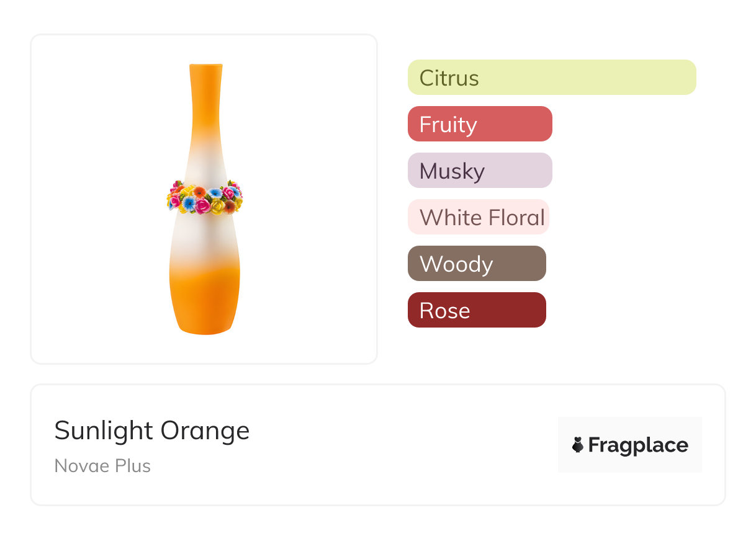The width and height of the screenshot is (756, 536).
Task: Pick the White Floral accord bar
Action: pyautogui.click(x=478, y=217)
